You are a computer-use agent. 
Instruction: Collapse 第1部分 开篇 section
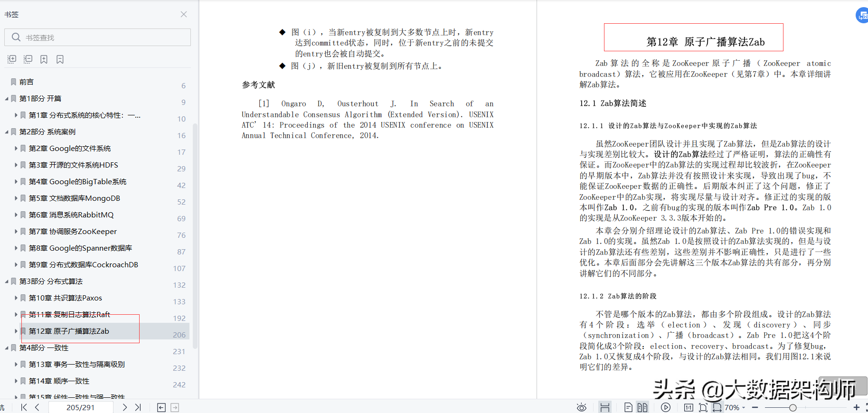[x=7, y=99]
